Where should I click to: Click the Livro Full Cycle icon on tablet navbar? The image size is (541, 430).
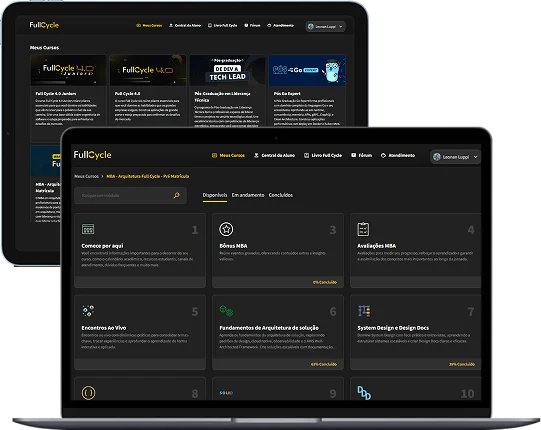210,26
